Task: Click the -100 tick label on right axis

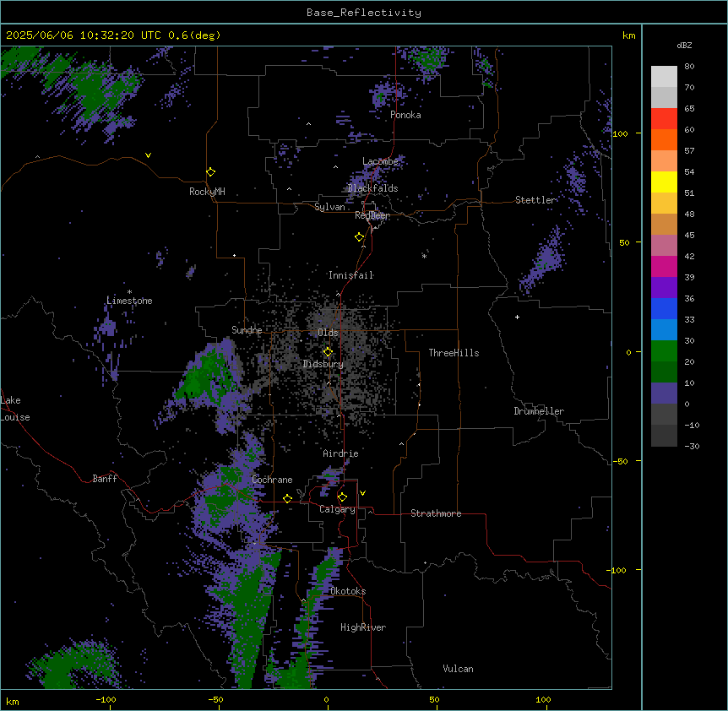Action: pyautogui.click(x=617, y=570)
